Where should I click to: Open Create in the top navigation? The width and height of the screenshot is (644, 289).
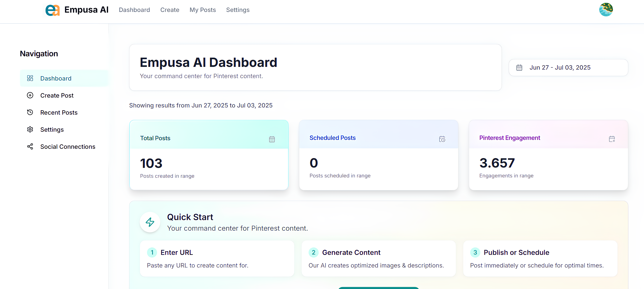(x=170, y=10)
